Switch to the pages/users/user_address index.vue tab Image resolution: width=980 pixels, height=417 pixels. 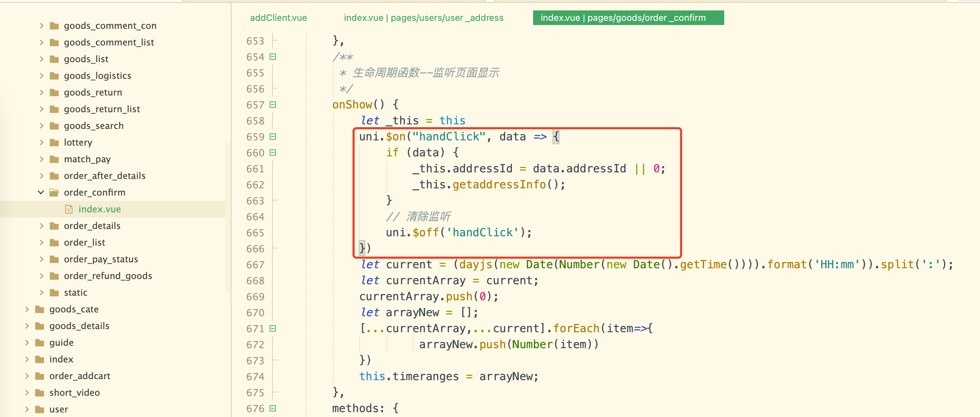(x=423, y=18)
